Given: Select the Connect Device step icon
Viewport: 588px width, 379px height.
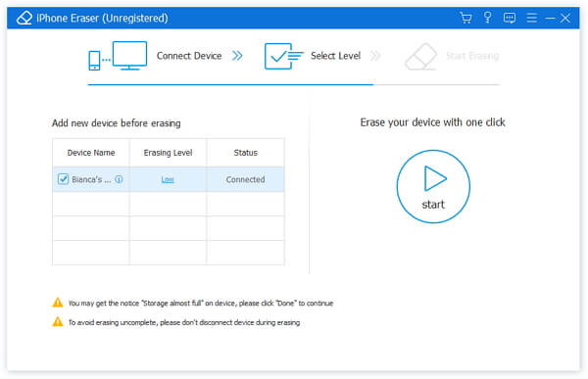Looking at the screenshot, I should [118, 56].
